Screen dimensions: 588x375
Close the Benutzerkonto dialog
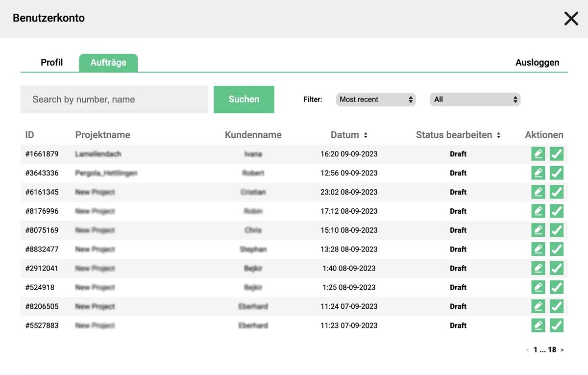571,19
